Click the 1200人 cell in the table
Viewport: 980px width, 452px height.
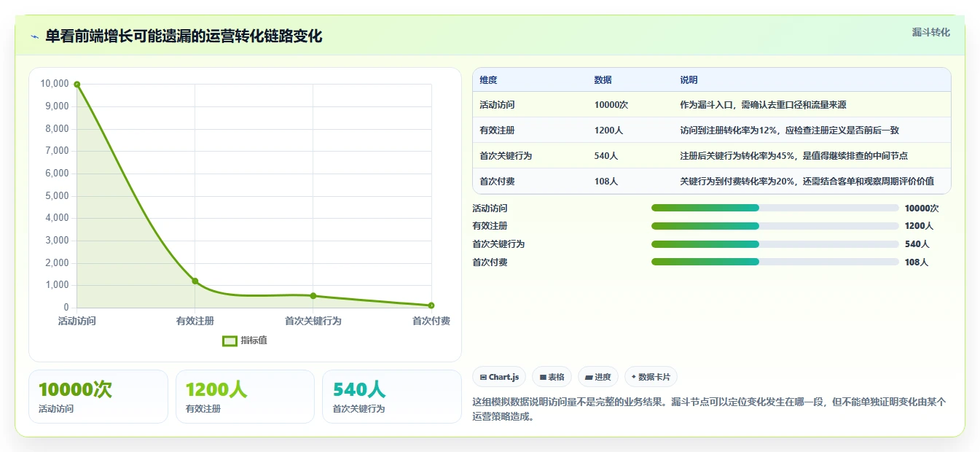pos(608,130)
